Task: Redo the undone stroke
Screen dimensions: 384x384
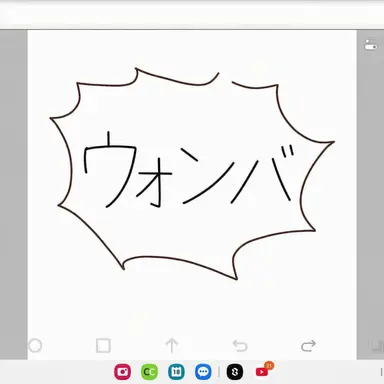Action: point(308,346)
